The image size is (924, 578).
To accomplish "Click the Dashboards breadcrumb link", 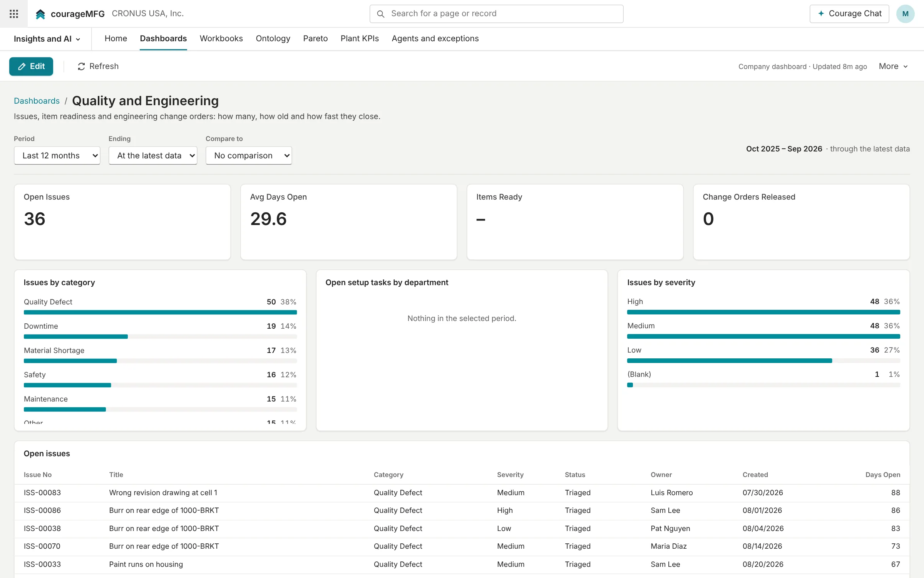I will click(x=37, y=101).
